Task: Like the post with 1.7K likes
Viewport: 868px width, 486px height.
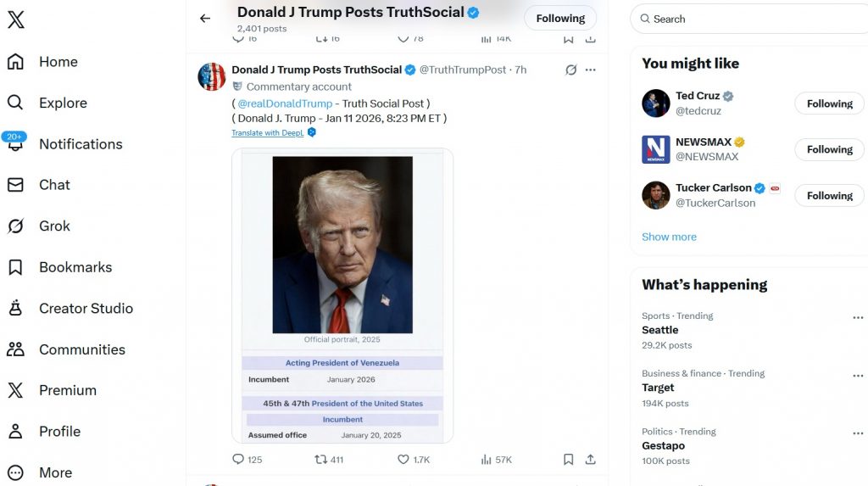Action: 403,459
